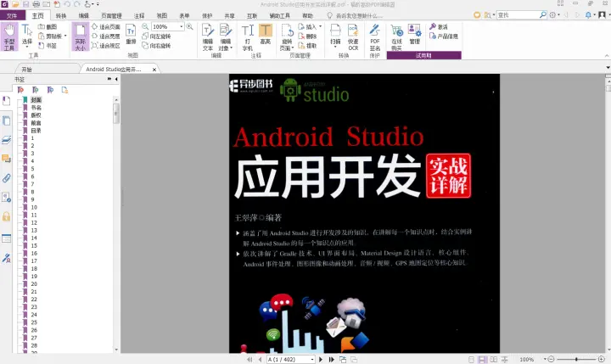The width and height of the screenshot is (611, 364).
Task: Toggle the Highlight (高亮) tool
Action: pos(266,34)
